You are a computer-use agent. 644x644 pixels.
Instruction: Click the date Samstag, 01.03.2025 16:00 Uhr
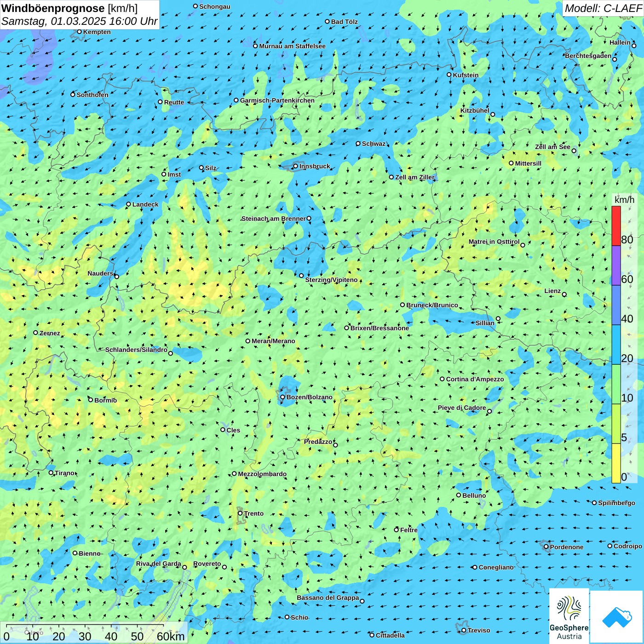coord(80,21)
